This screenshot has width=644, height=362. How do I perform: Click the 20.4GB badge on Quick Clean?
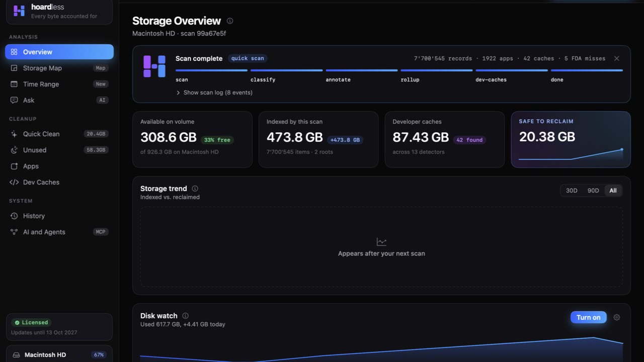pyautogui.click(x=96, y=134)
